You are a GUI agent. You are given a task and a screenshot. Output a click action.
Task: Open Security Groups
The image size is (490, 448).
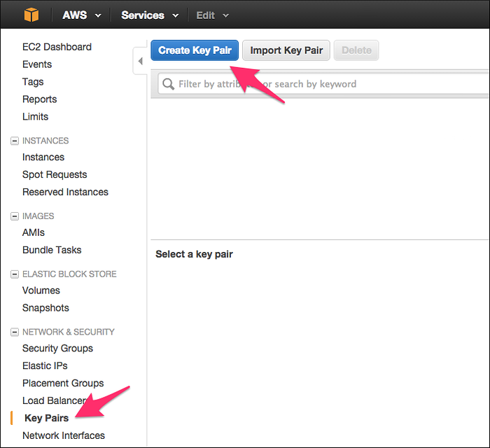(57, 349)
